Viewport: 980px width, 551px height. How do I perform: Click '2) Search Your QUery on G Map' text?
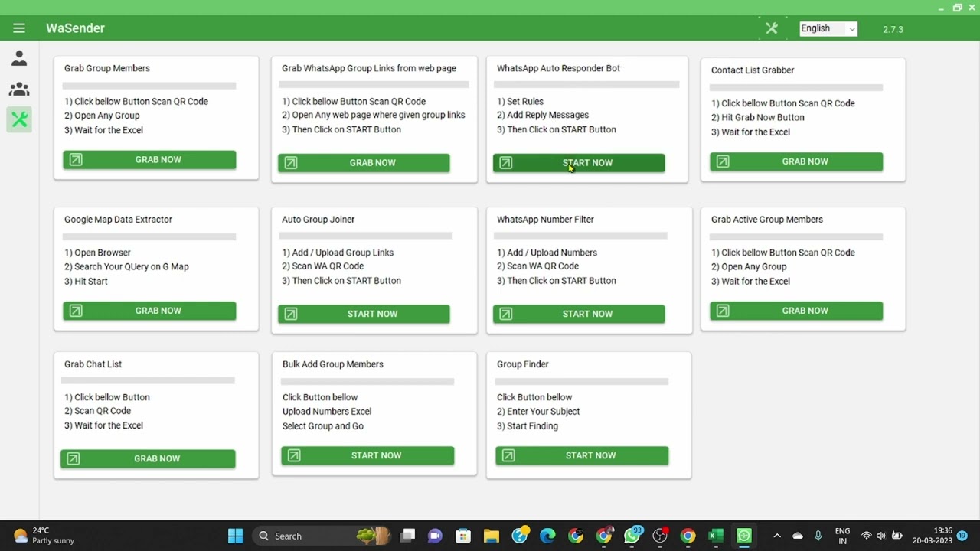[x=126, y=266]
